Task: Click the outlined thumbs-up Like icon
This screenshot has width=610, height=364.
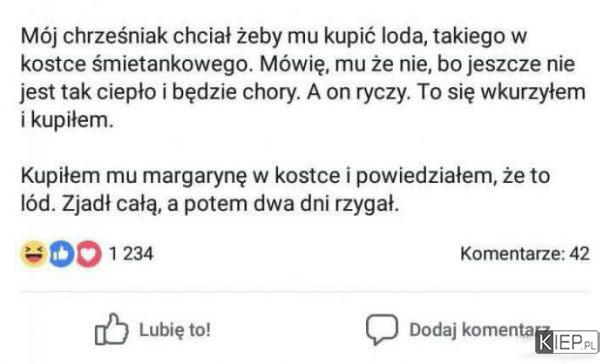Action: [x=111, y=329]
